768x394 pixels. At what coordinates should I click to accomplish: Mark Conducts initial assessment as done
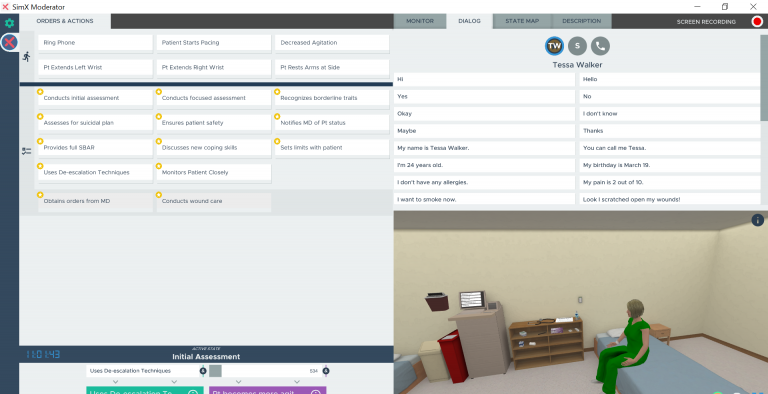click(x=40, y=92)
